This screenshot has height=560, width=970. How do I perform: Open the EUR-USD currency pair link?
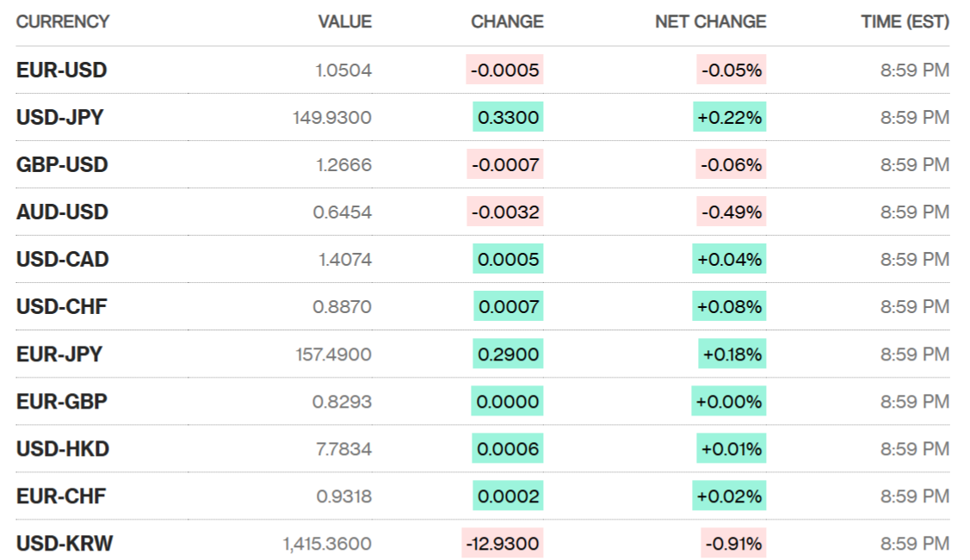point(61,71)
